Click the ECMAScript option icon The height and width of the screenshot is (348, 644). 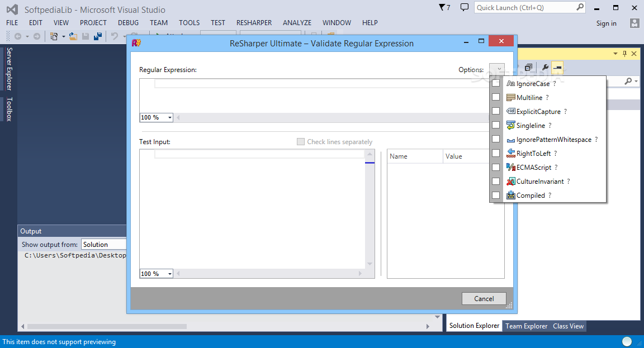(x=510, y=167)
